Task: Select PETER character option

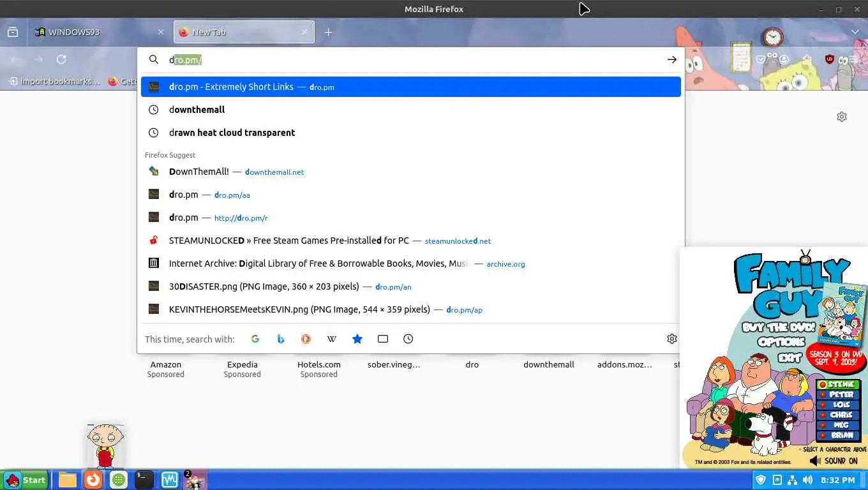Action: 839,395
